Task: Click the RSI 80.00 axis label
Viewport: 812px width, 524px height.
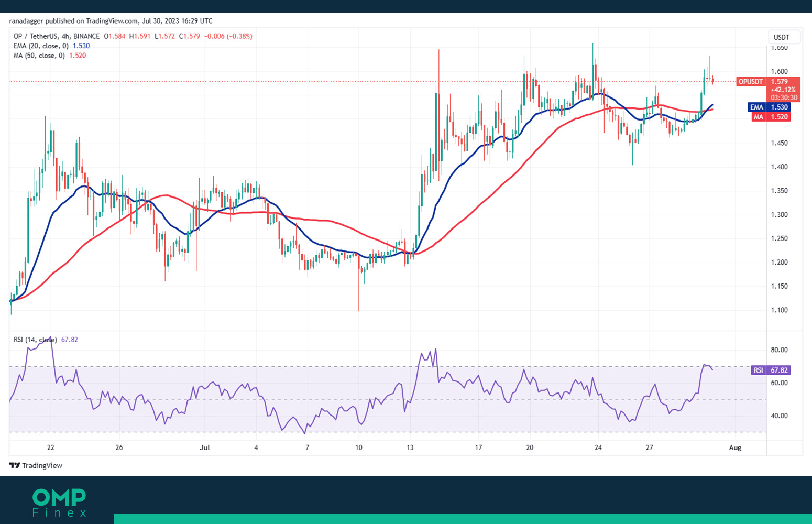Action: point(779,350)
